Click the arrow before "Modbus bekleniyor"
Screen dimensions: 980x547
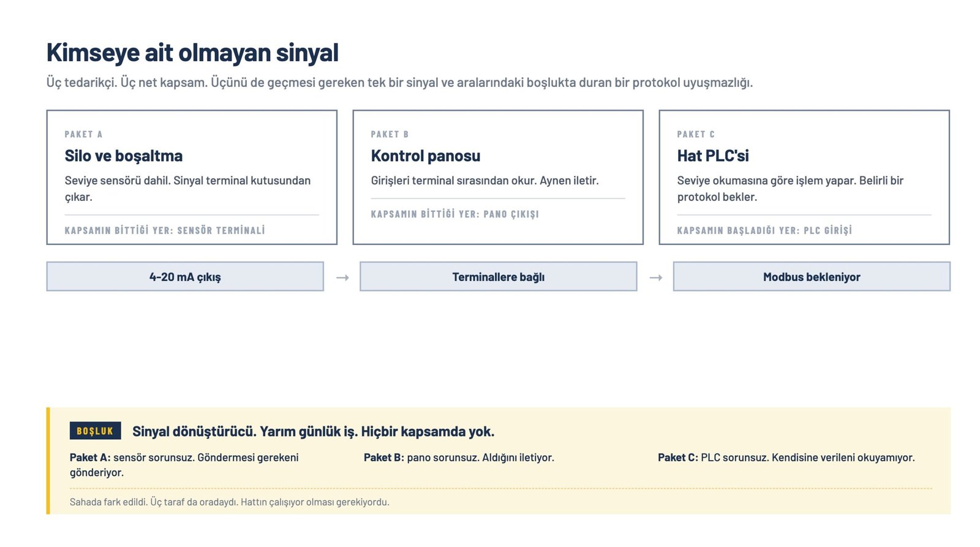(656, 277)
